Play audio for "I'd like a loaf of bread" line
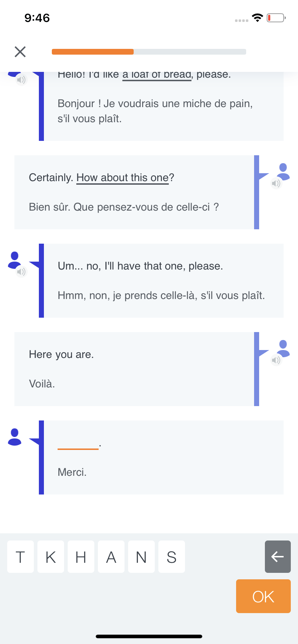This screenshot has width=298, height=644. click(x=22, y=79)
